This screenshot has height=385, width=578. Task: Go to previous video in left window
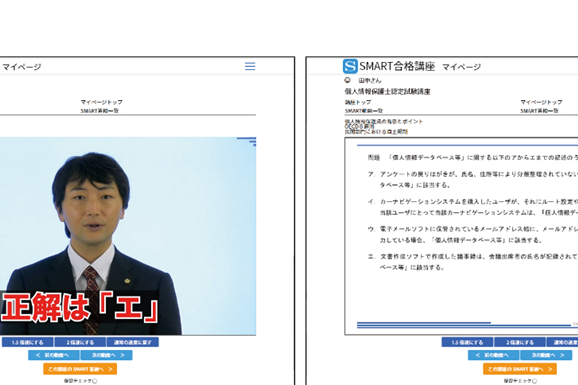pyautogui.click(x=54, y=355)
